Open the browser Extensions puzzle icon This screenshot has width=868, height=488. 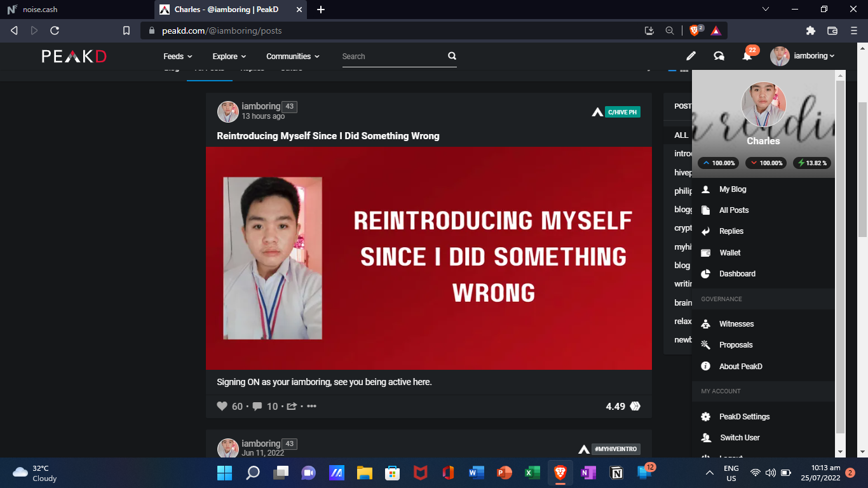tap(810, 30)
